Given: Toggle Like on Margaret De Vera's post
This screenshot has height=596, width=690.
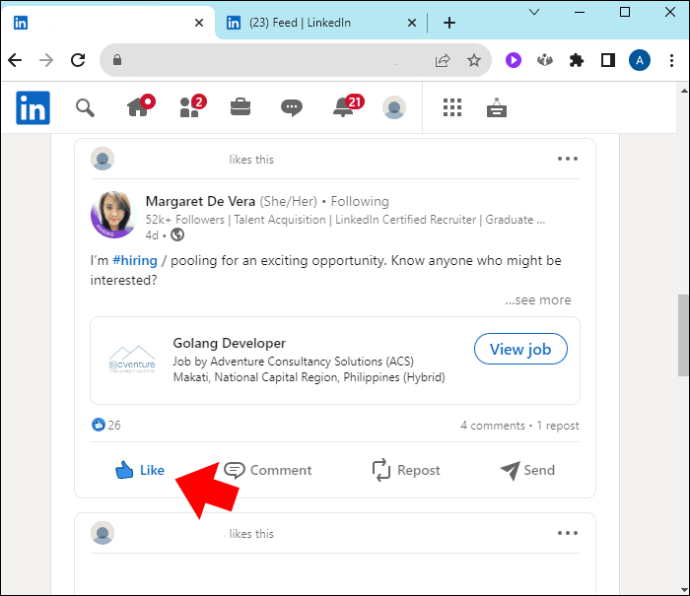Looking at the screenshot, I should coord(140,470).
